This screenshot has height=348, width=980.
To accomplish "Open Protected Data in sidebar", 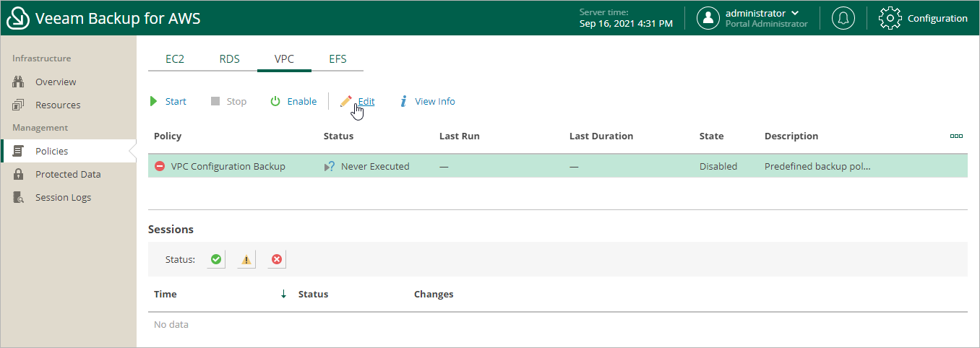I will coord(68,174).
